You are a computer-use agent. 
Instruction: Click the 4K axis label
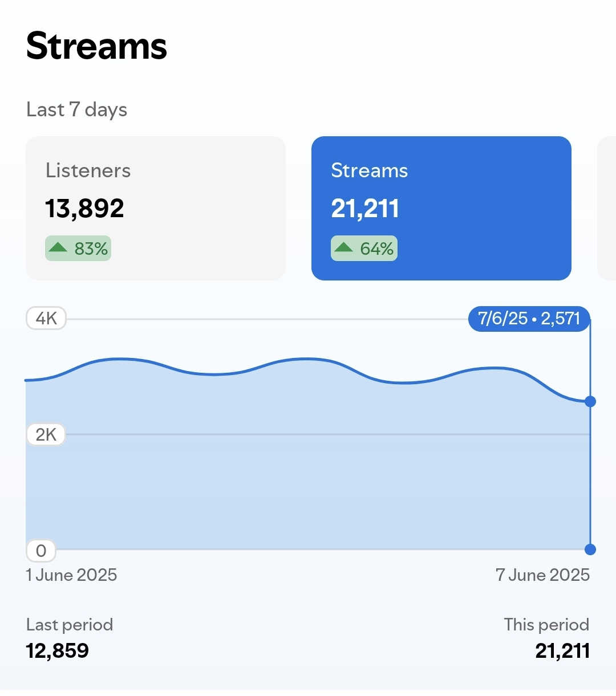[x=46, y=318]
